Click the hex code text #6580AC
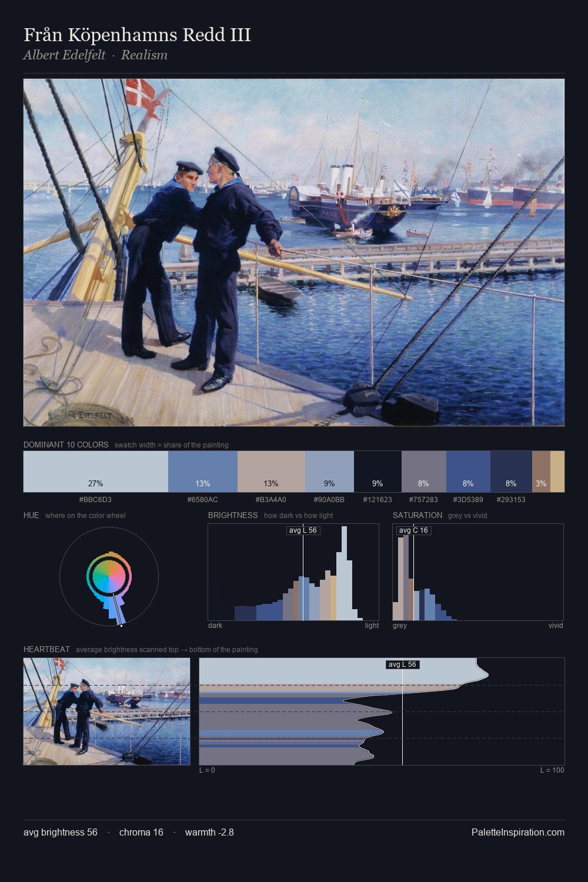Screen dimensions: 588x882 [203, 500]
